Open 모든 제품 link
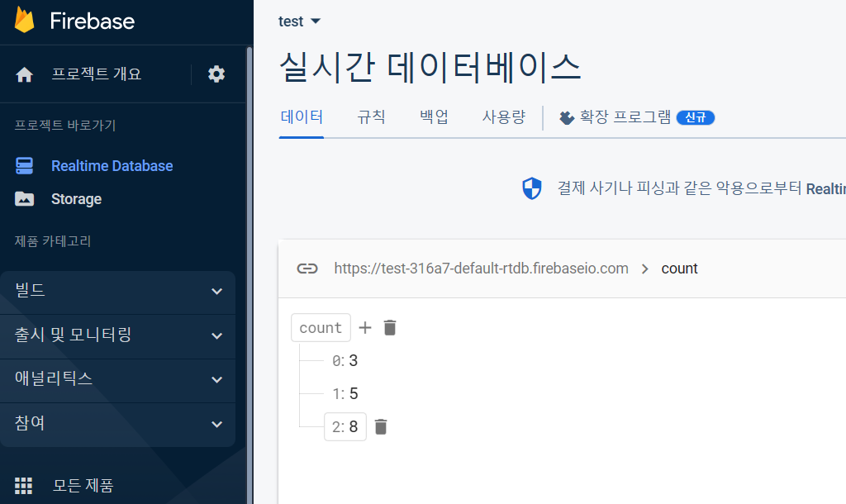846x504 pixels. click(83, 486)
